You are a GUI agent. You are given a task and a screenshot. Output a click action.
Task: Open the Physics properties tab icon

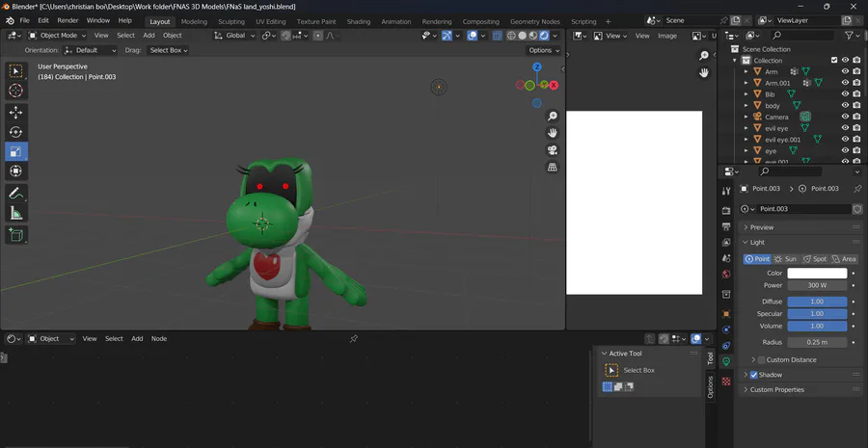[x=726, y=329]
